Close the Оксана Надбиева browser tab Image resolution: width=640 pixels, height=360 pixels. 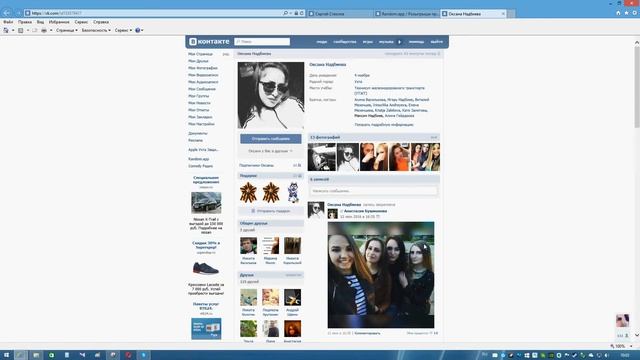503,13
